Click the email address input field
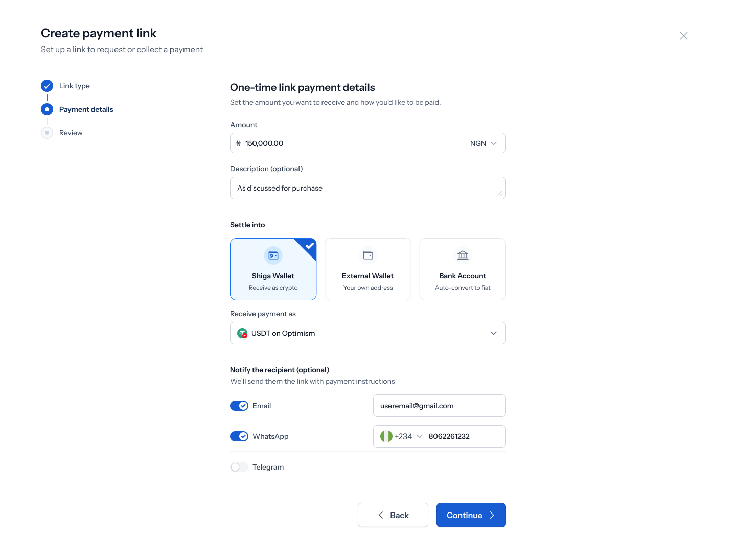The height and width of the screenshot is (560, 736). (x=440, y=406)
